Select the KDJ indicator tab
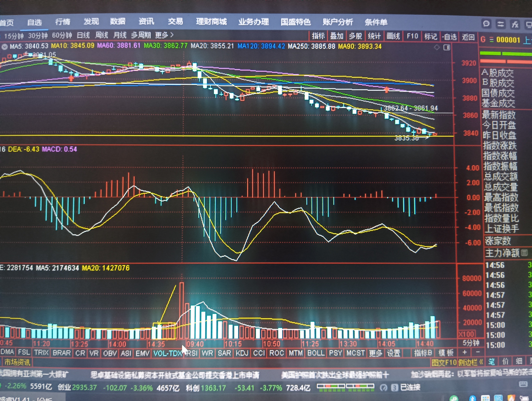Viewport: 532px width, 401px height. 242,353
